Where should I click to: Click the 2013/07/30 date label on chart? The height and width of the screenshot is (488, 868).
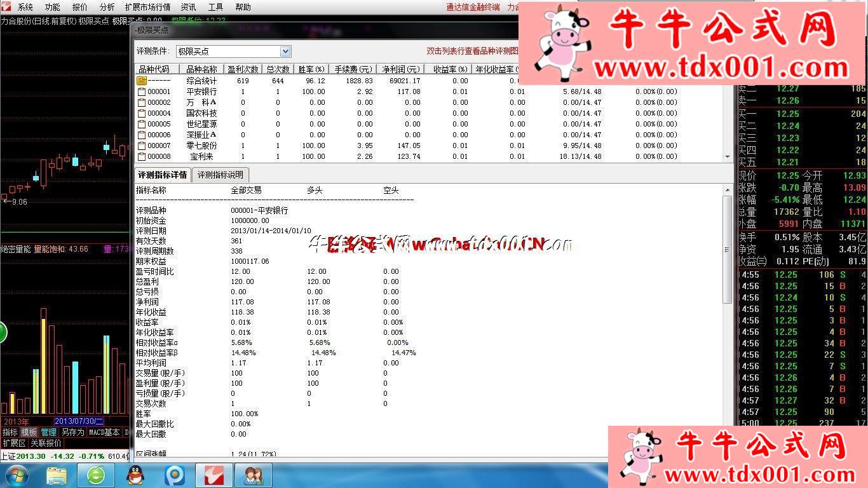coord(79,421)
